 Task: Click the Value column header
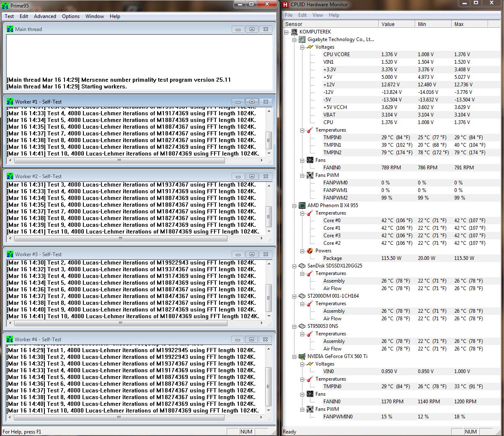pyautogui.click(x=397, y=24)
